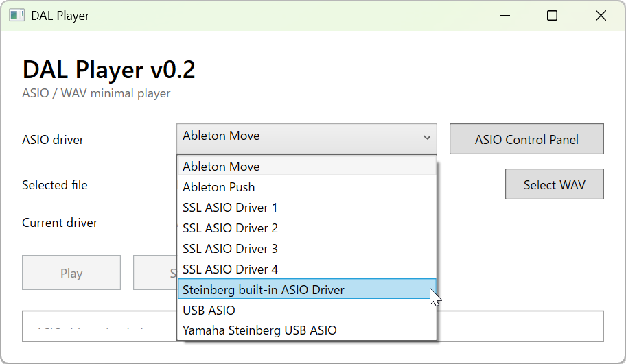Viewport: 626px width, 364px height.
Task: Close the DAL Player window
Action: point(601,16)
